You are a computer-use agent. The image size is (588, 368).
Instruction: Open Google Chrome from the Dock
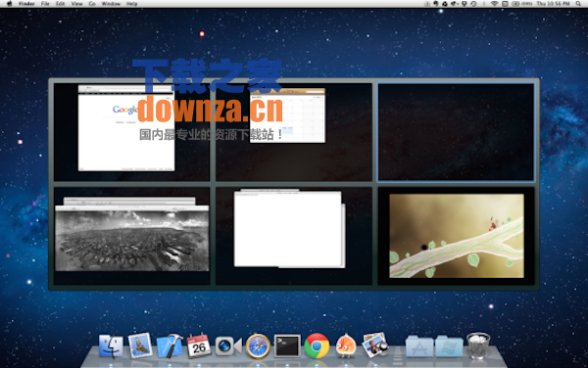coord(317,345)
